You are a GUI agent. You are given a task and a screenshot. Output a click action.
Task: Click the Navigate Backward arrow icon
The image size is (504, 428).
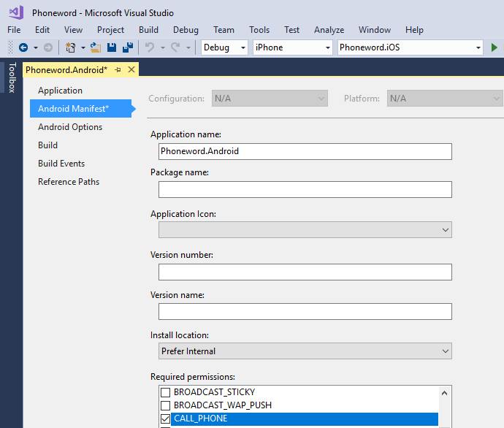pyautogui.click(x=23, y=47)
